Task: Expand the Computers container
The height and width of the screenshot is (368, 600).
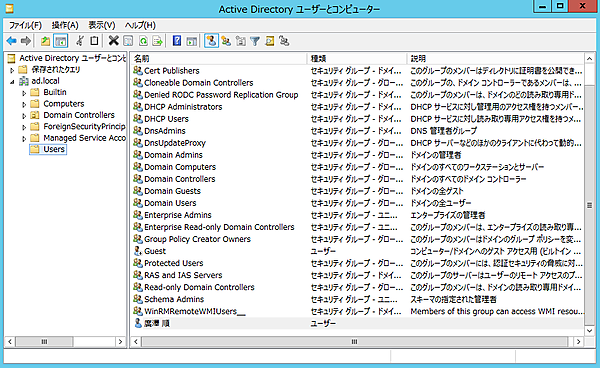Action: [24, 104]
